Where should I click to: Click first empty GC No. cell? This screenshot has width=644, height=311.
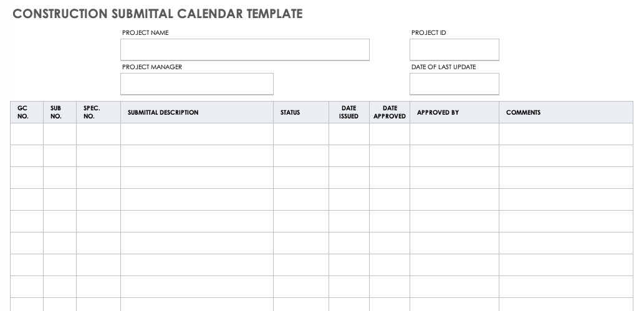pyautogui.click(x=27, y=134)
